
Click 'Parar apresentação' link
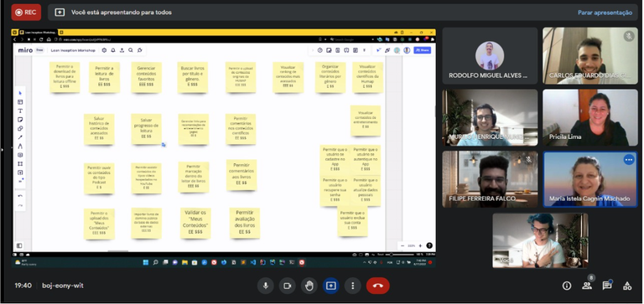pyautogui.click(x=605, y=13)
